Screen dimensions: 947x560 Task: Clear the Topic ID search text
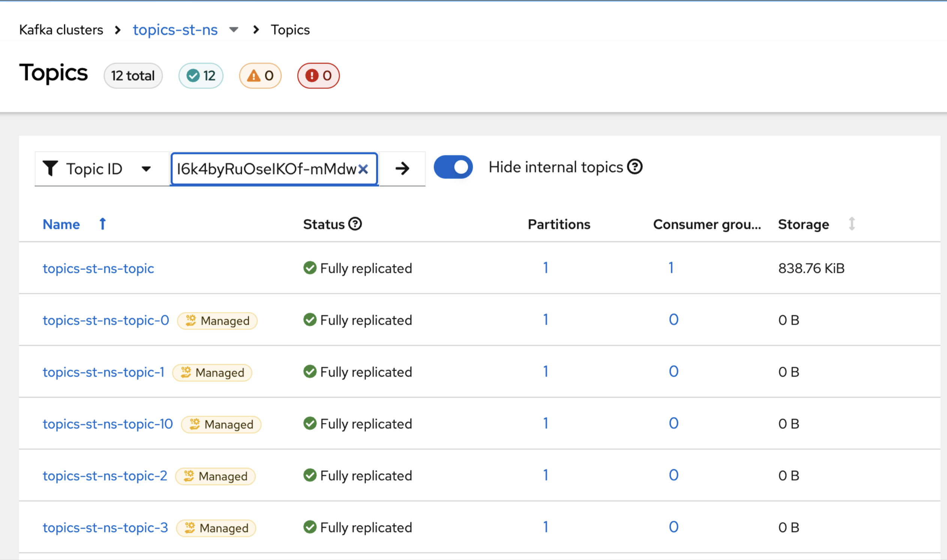pos(363,169)
